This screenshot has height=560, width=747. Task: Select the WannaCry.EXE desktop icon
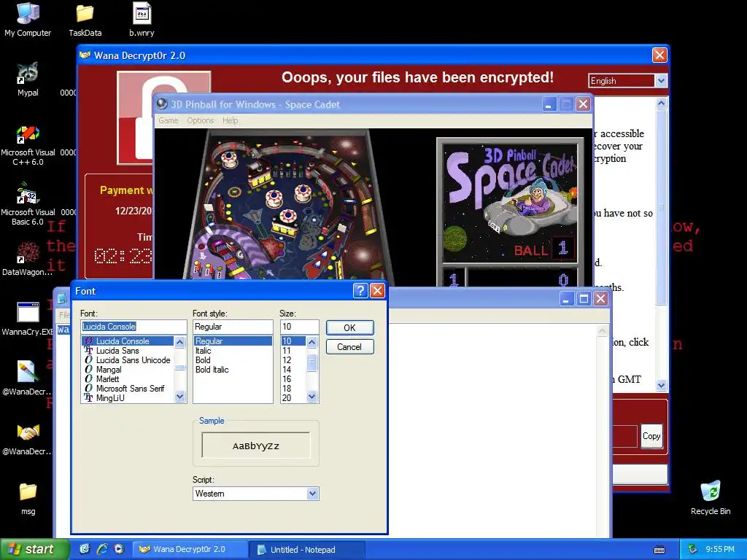click(28, 319)
